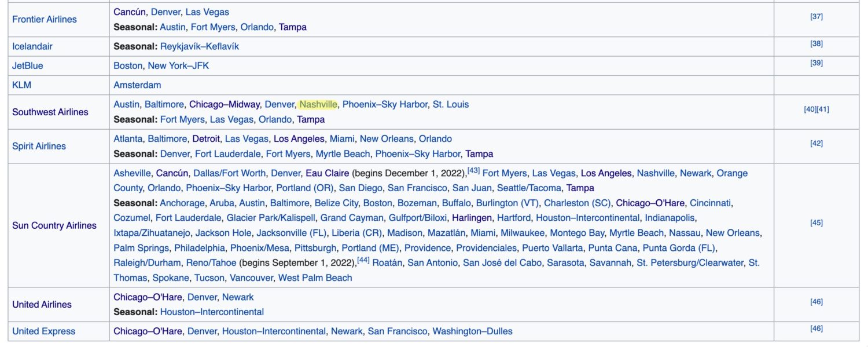Click reference [45] for Sun Country Airlines
The width and height of the screenshot is (868, 347).
tap(815, 222)
